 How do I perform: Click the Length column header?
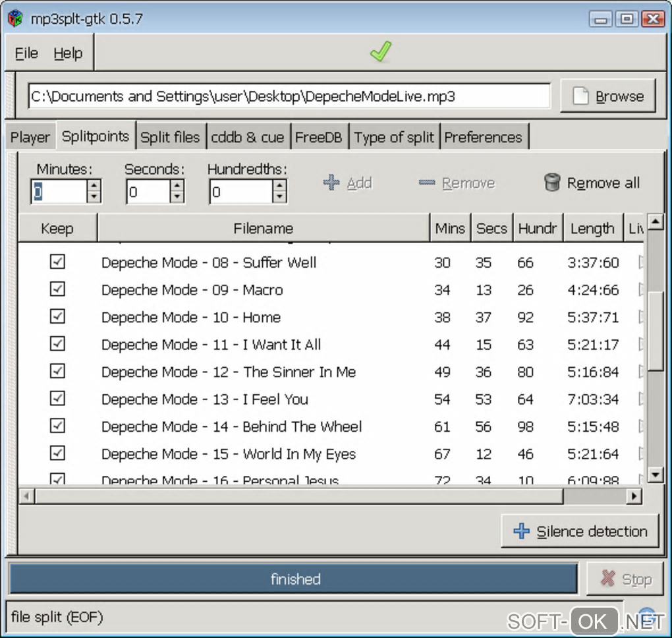click(593, 228)
